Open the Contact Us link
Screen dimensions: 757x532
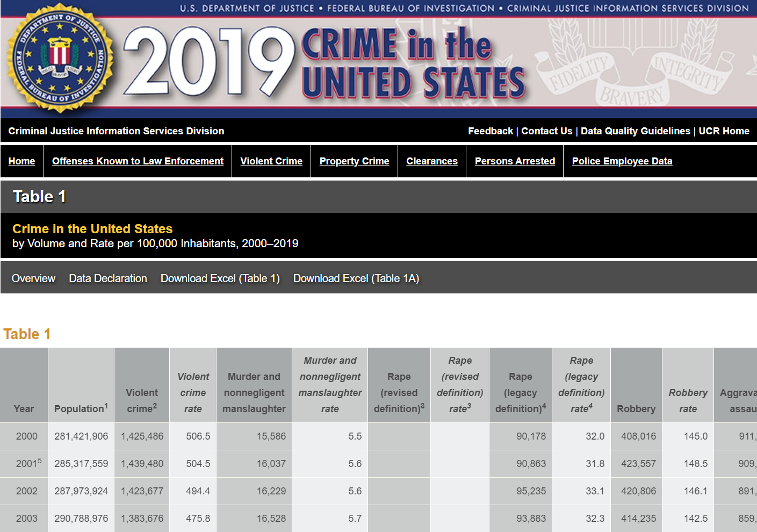click(x=546, y=131)
